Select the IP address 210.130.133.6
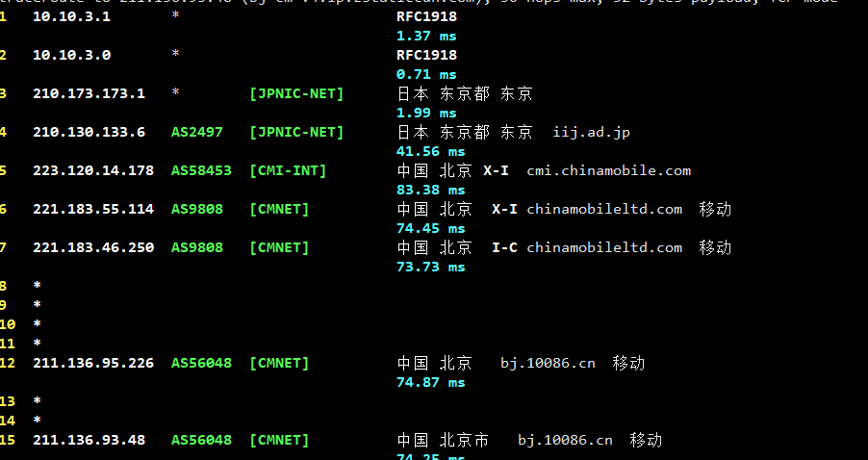868x460 pixels. click(89, 132)
